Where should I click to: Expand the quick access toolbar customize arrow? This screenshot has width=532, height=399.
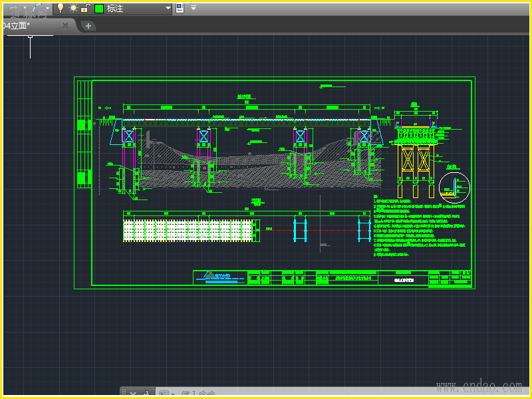[194, 9]
